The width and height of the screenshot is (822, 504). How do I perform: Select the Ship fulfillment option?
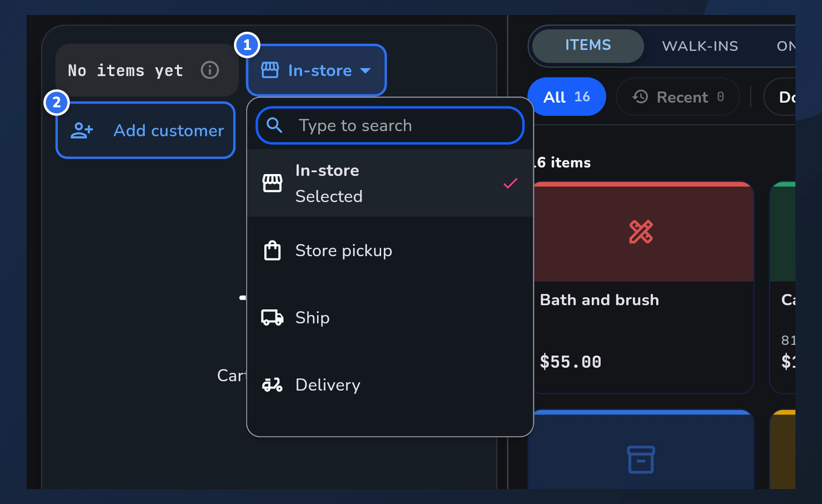390,317
